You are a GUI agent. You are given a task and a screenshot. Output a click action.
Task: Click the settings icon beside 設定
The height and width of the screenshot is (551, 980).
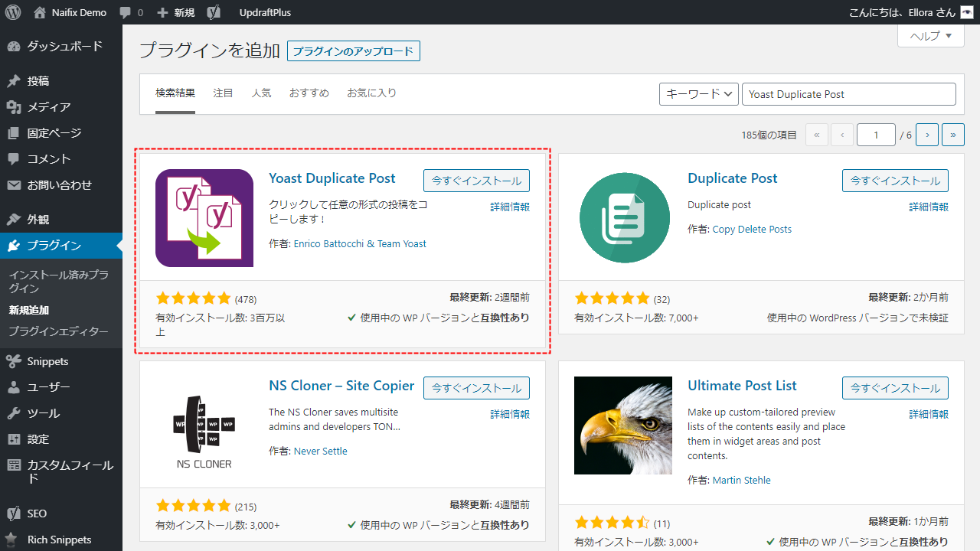pos(14,439)
